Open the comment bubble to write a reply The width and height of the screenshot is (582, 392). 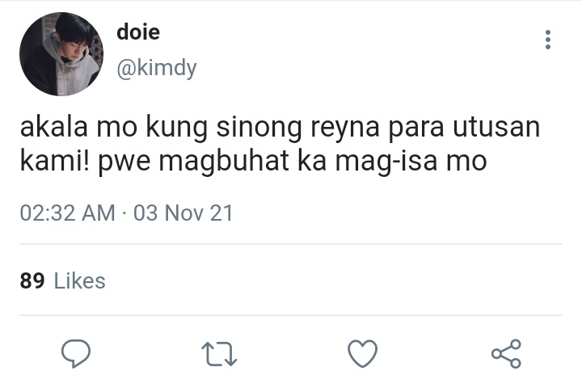[x=76, y=353]
